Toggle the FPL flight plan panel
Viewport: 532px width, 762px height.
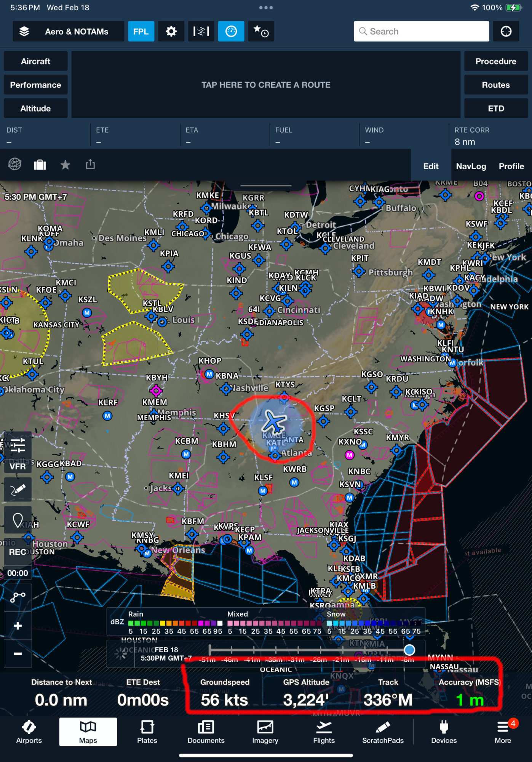[141, 31]
